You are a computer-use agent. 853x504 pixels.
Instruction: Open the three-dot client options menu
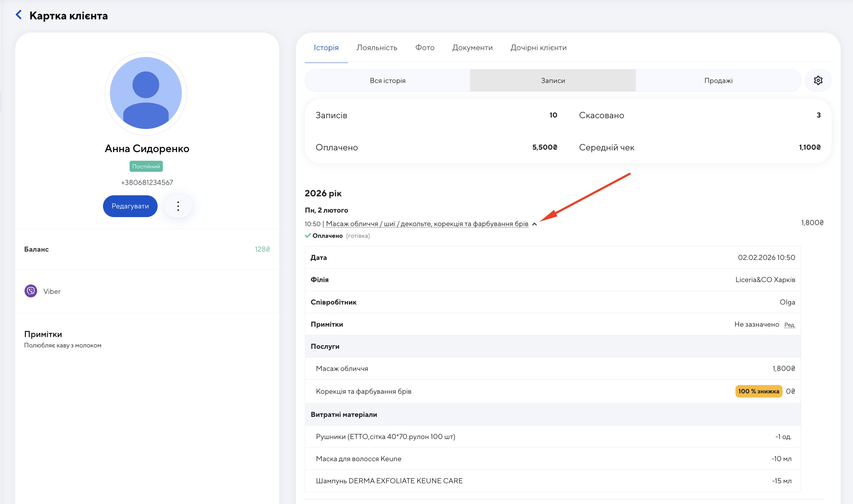pyautogui.click(x=178, y=206)
